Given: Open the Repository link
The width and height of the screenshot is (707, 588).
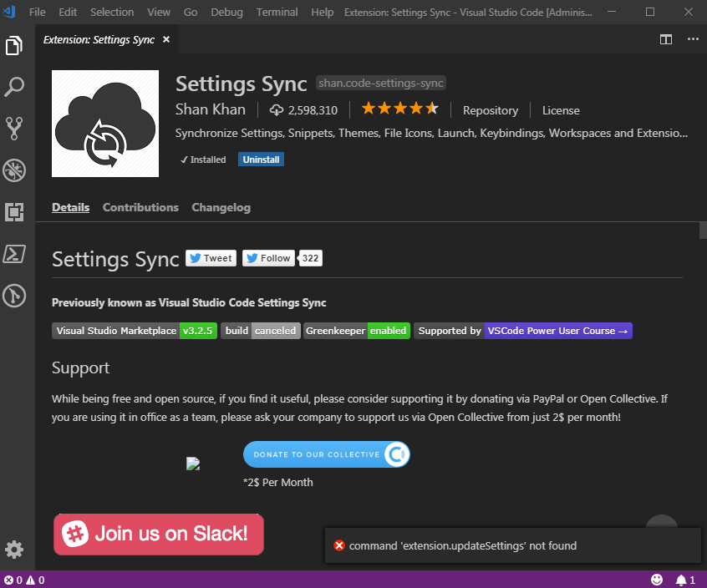Looking at the screenshot, I should 490,110.
